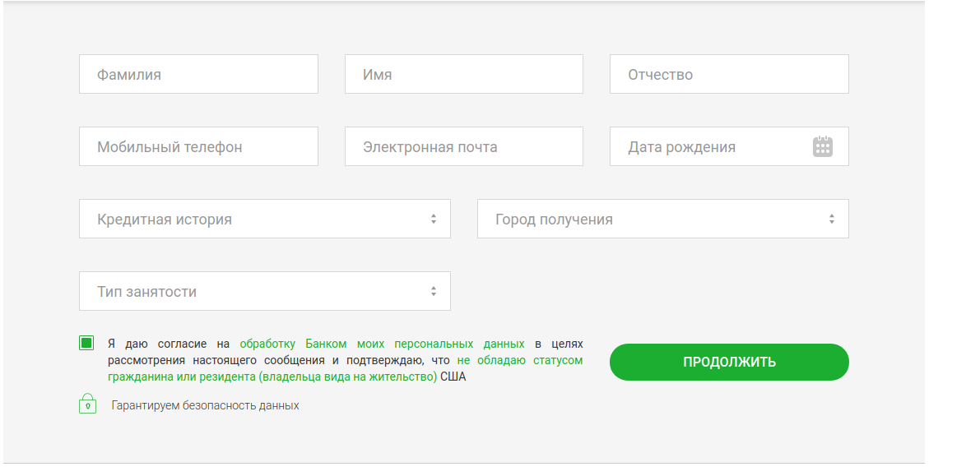Focus the Мобильный телефон field
Viewport: 980px width, 476px height.
tap(198, 147)
